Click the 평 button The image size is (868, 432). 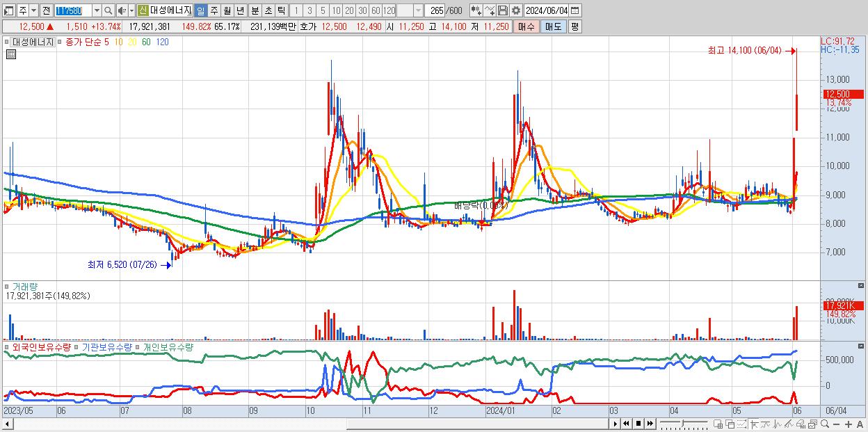(574, 26)
